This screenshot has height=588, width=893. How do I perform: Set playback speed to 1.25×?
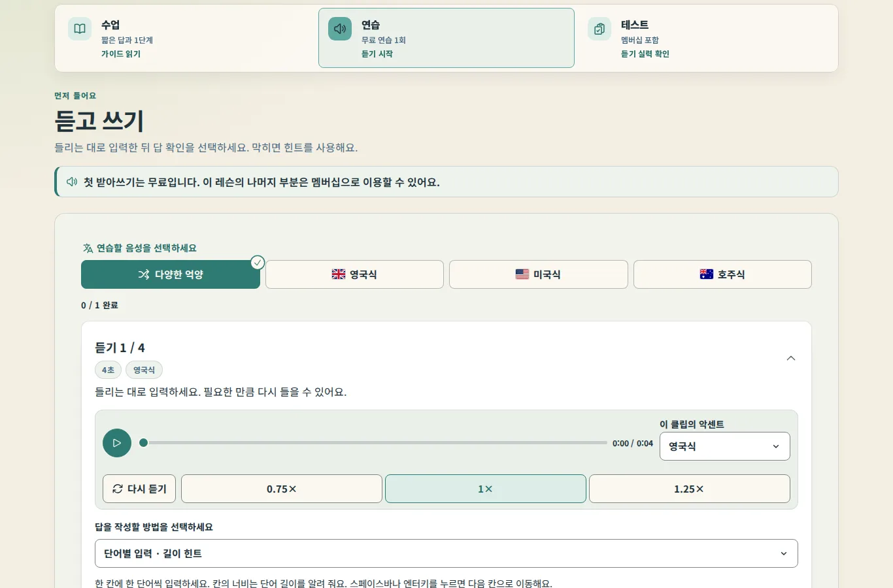(x=690, y=489)
